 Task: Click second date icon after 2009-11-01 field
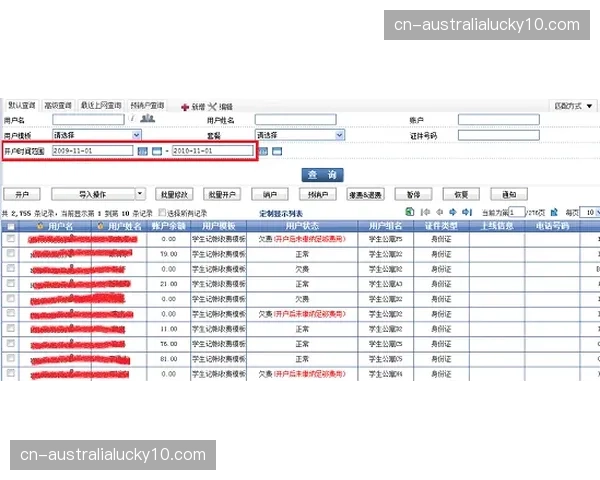point(157,152)
